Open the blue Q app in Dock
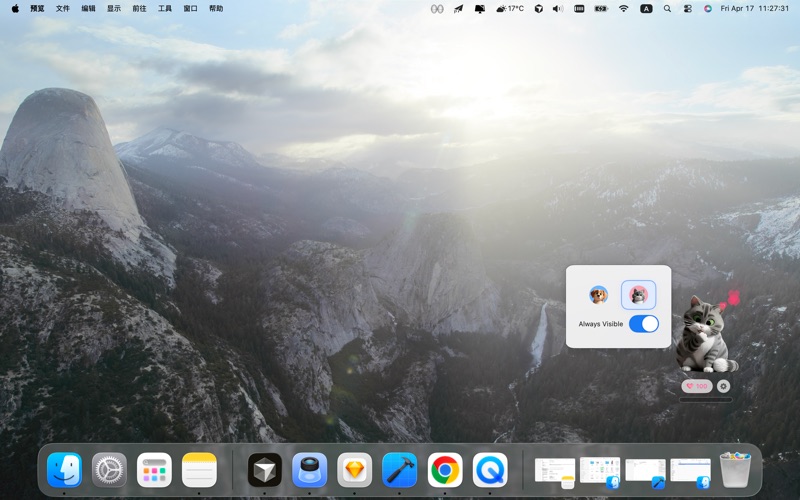Screen dimensions: 800x500 (490, 470)
